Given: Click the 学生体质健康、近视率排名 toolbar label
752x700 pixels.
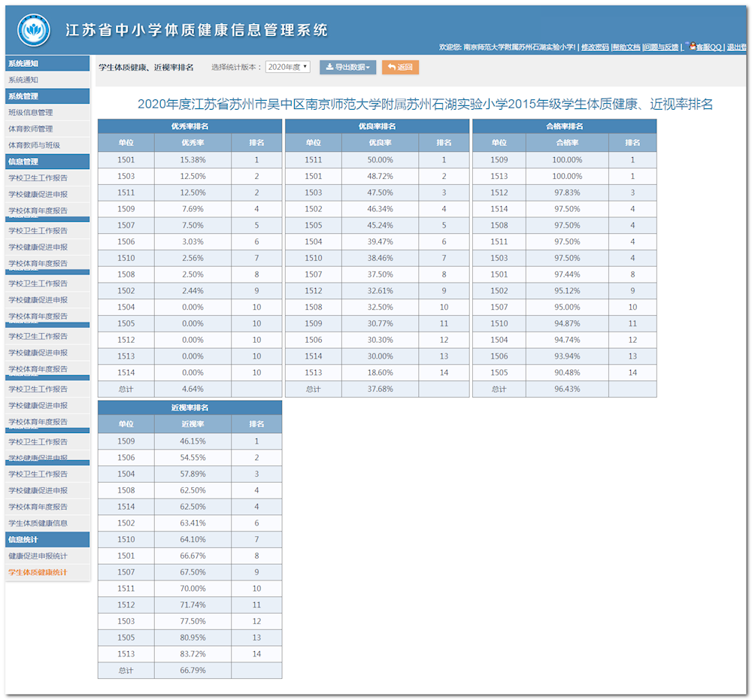Looking at the screenshot, I should click(x=147, y=67).
